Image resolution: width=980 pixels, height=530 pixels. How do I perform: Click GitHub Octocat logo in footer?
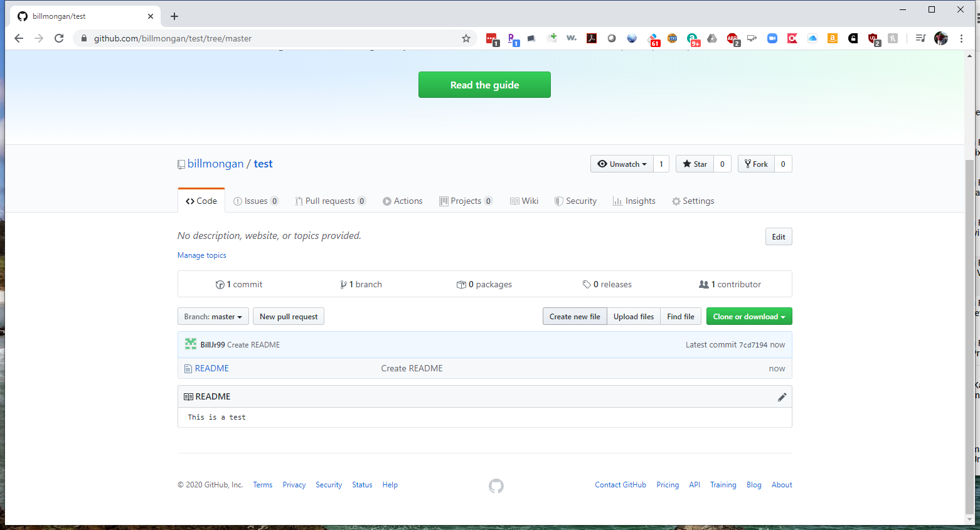[x=496, y=486]
